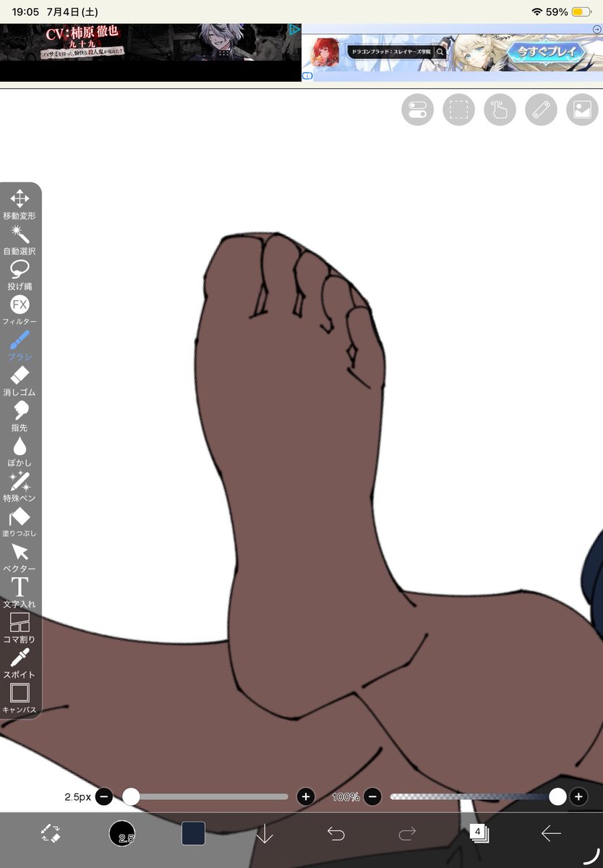Image resolution: width=603 pixels, height=868 pixels.
Task: Decrease opacity with minus button
Action: (372, 796)
